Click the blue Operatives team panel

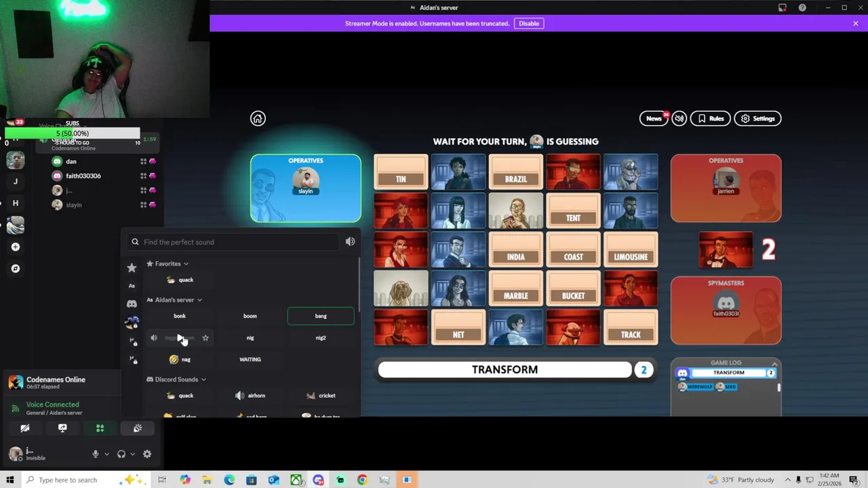pos(306,188)
